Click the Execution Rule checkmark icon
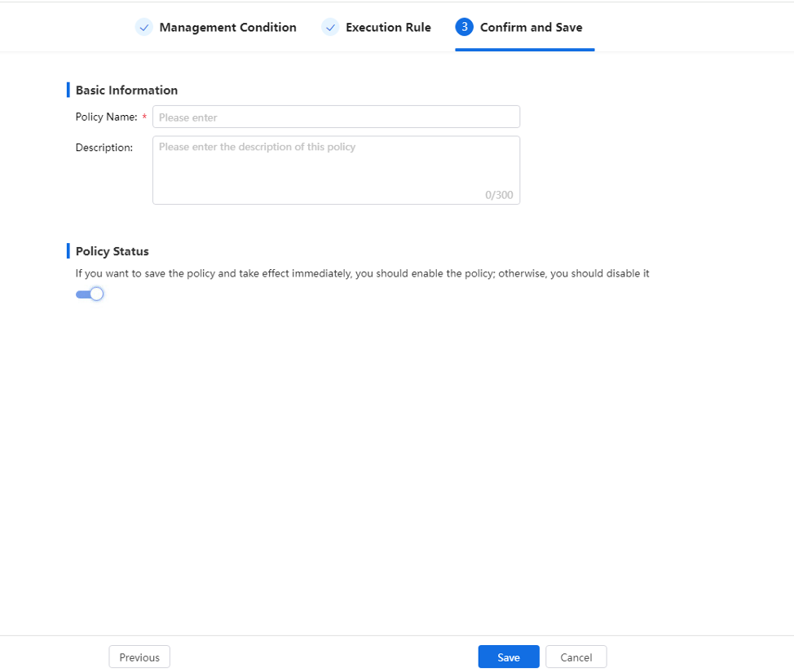 (x=330, y=28)
